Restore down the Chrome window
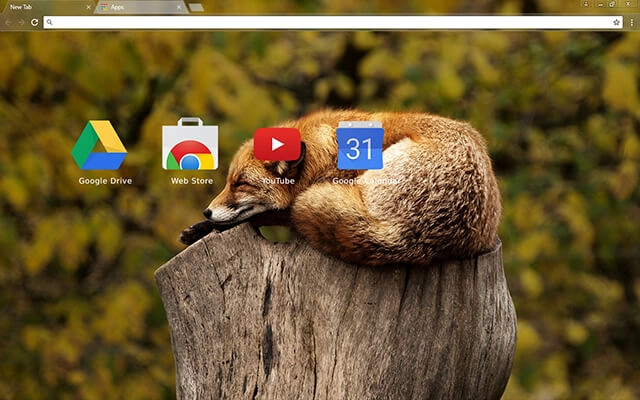 tap(612, 4)
